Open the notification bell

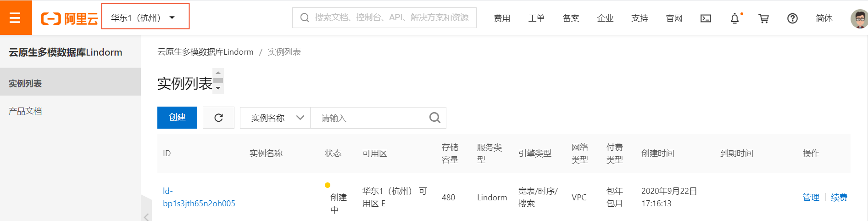pyautogui.click(x=735, y=18)
